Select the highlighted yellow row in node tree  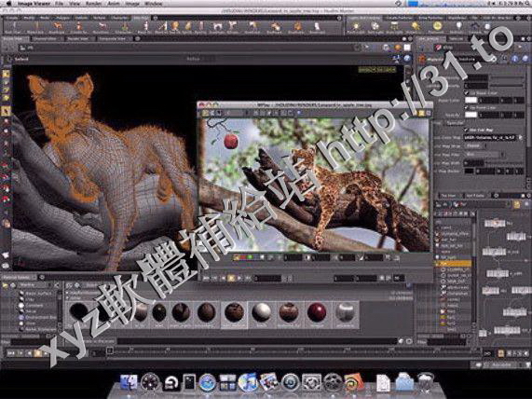coord(454,263)
